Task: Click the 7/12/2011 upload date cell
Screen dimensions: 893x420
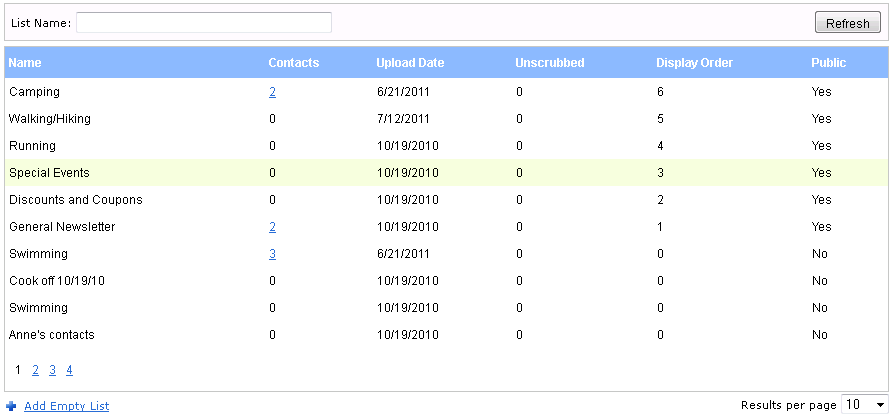Action: [x=403, y=119]
